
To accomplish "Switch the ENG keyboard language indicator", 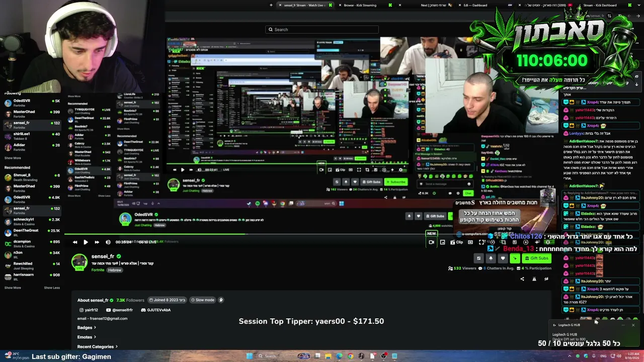I will pos(604,356).
